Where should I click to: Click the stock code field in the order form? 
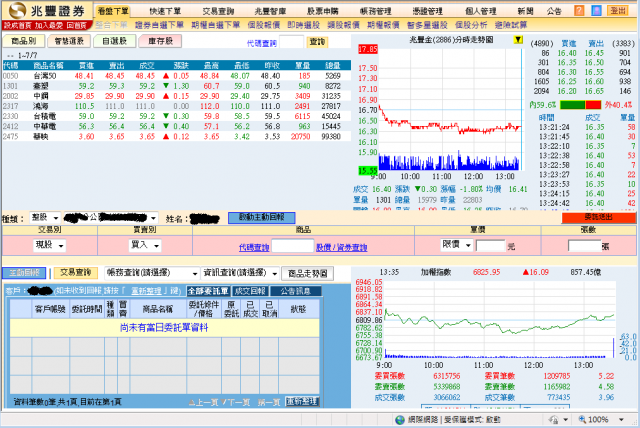tap(293, 246)
